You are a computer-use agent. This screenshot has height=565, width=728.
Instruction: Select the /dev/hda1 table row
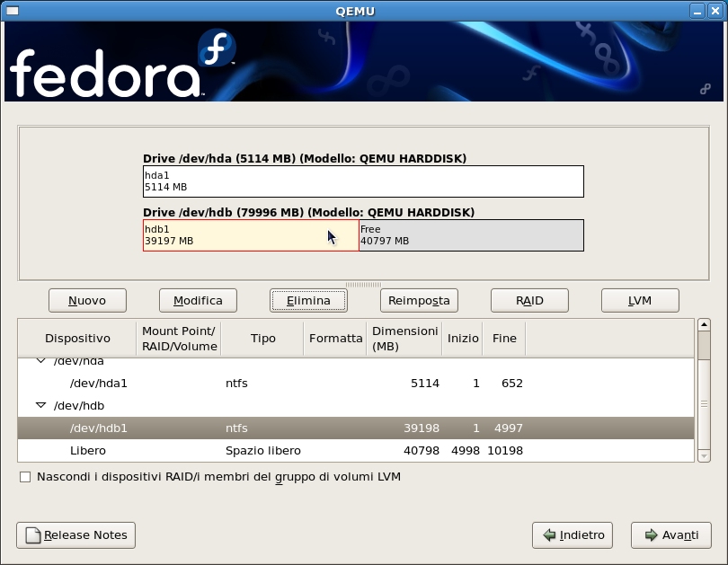point(356,384)
